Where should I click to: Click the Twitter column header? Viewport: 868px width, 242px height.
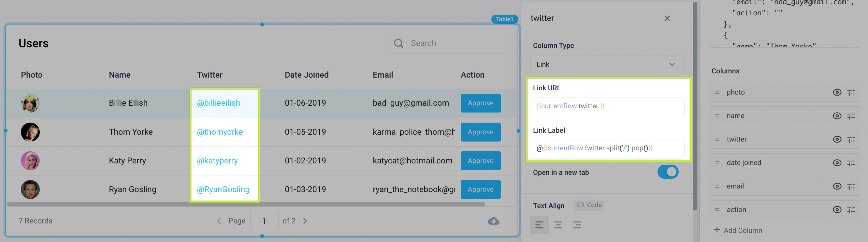pos(210,75)
